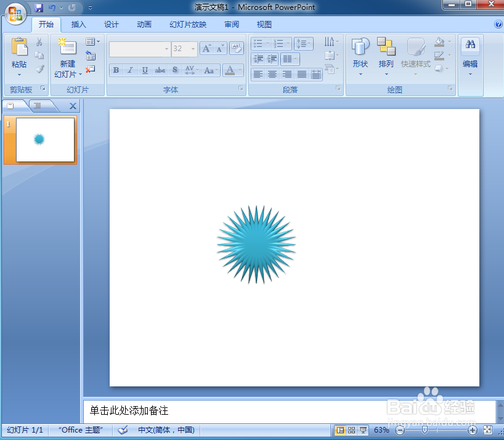Switch to Normal view in status bar
This screenshot has height=440, width=504.
tap(339, 430)
